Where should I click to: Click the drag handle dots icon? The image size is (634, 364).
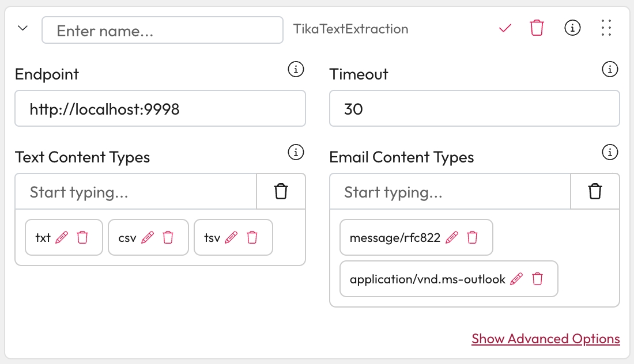(606, 28)
